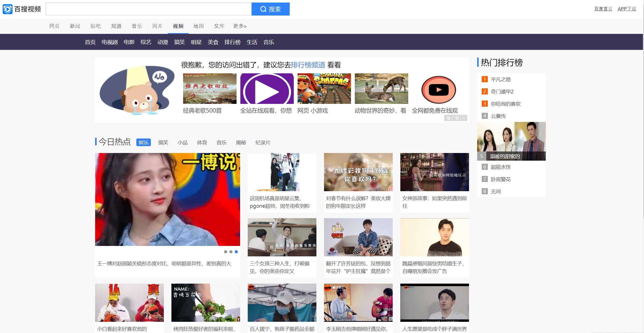Close the ad with the X icon

click(464, 118)
